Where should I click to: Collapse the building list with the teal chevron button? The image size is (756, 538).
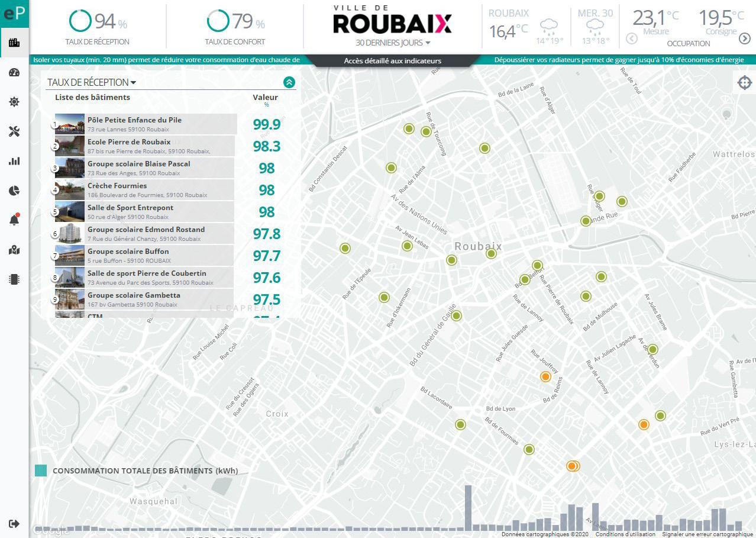tap(289, 82)
